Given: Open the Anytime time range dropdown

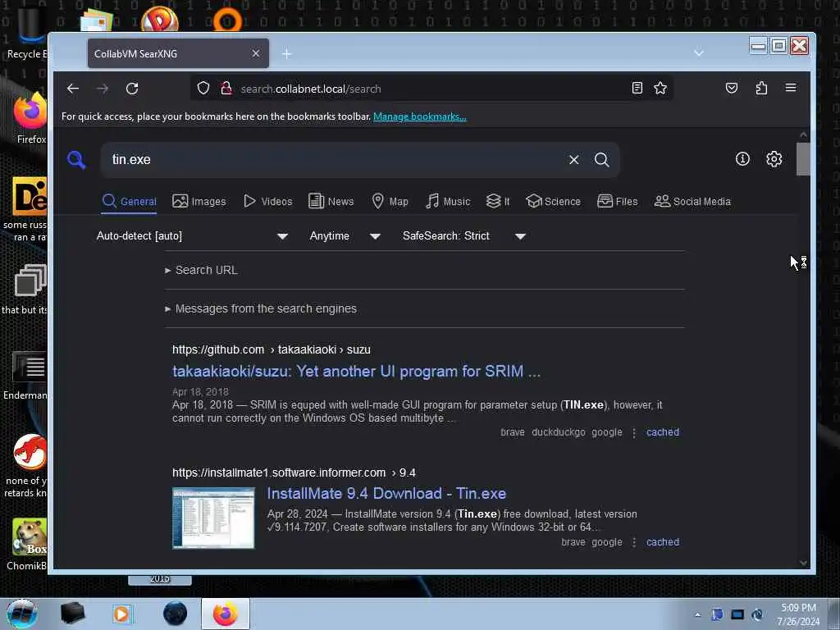Looking at the screenshot, I should click(345, 236).
